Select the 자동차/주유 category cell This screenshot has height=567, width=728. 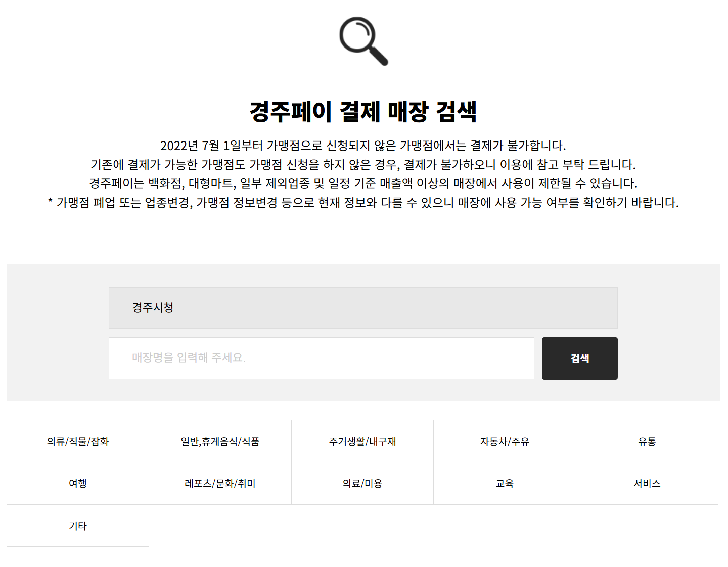pyautogui.click(x=505, y=441)
